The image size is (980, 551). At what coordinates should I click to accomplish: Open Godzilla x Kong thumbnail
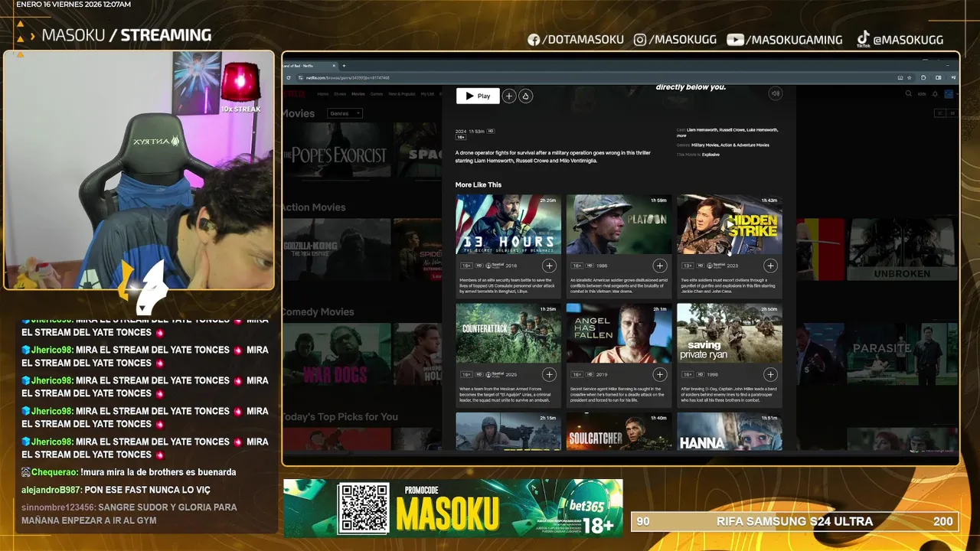point(337,249)
